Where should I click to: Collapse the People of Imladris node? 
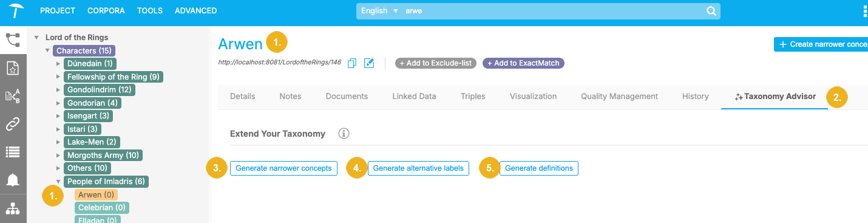(58, 182)
